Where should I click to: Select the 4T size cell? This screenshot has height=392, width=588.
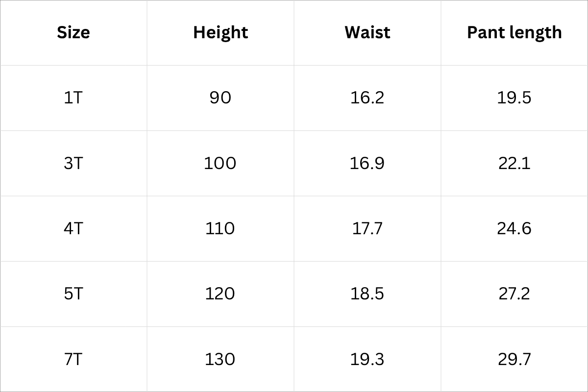pyautogui.click(x=73, y=228)
